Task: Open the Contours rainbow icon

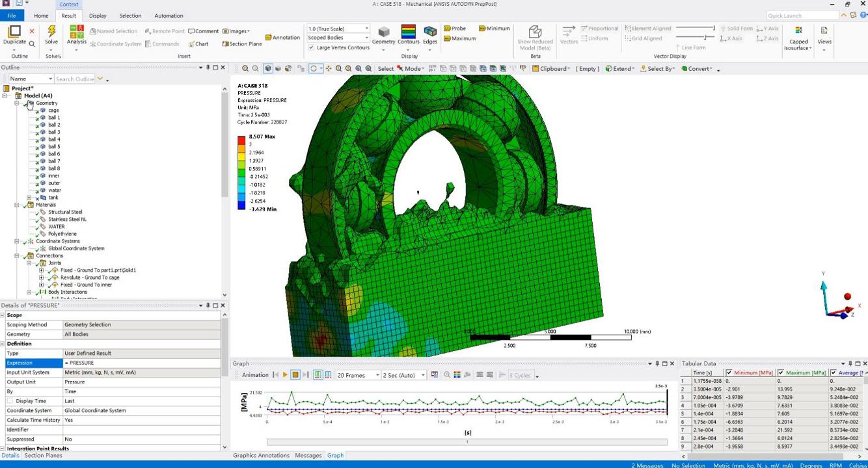Action: point(409,32)
